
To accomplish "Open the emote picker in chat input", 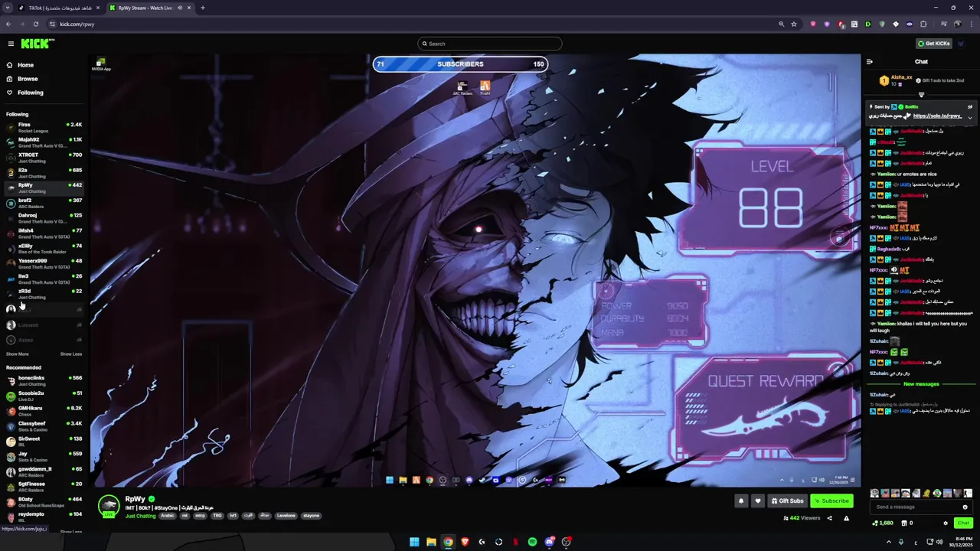I will pos(965,507).
